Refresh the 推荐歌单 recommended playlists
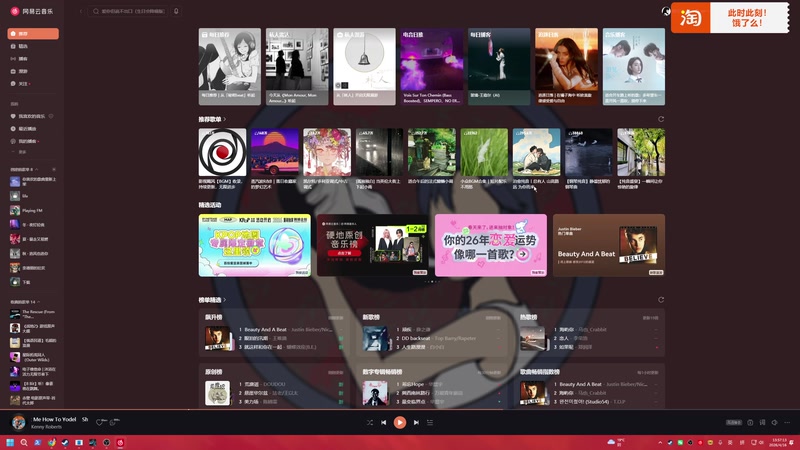The image size is (800, 450). point(661,119)
